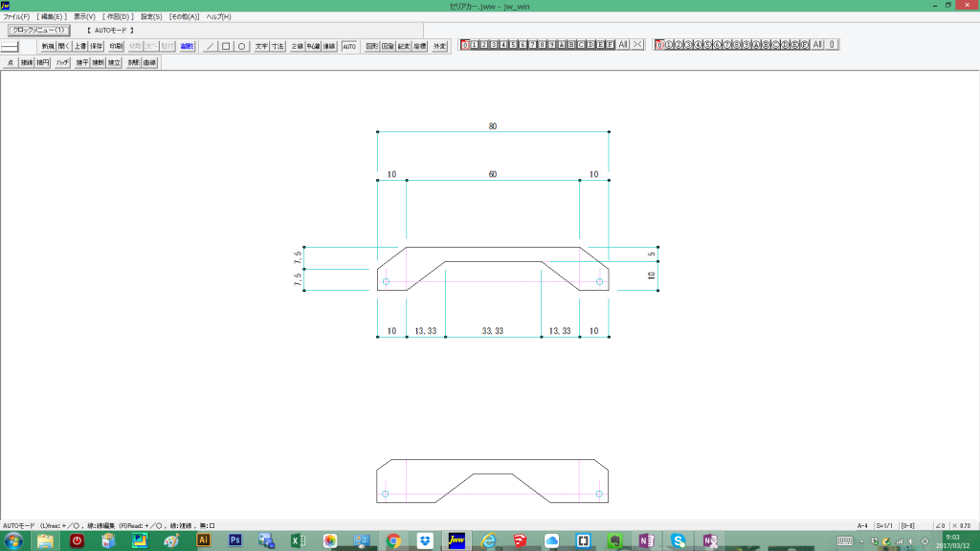Click the 印刷 print toolbar button
980x551 pixels.
pyautogui.click(x=115, y=46)
